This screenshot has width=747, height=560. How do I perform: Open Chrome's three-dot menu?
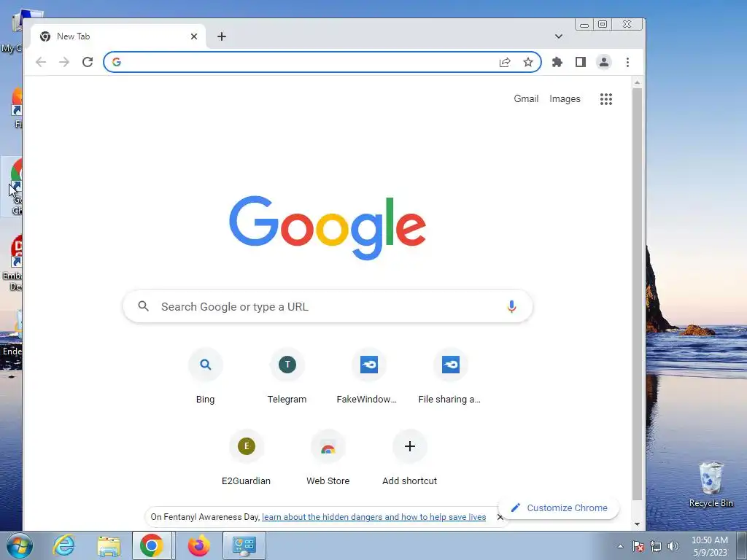coord(627,62)
